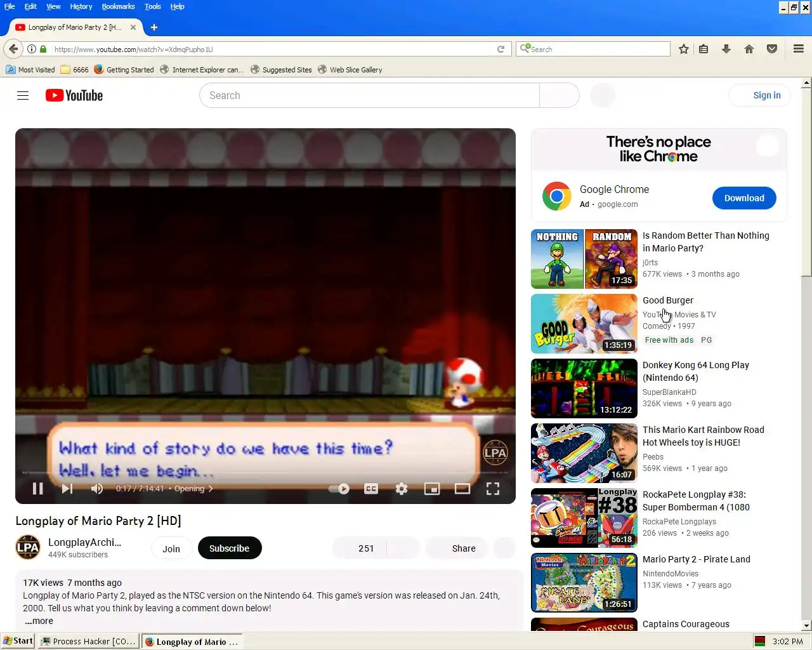Open the History menu

click(81, 6)
